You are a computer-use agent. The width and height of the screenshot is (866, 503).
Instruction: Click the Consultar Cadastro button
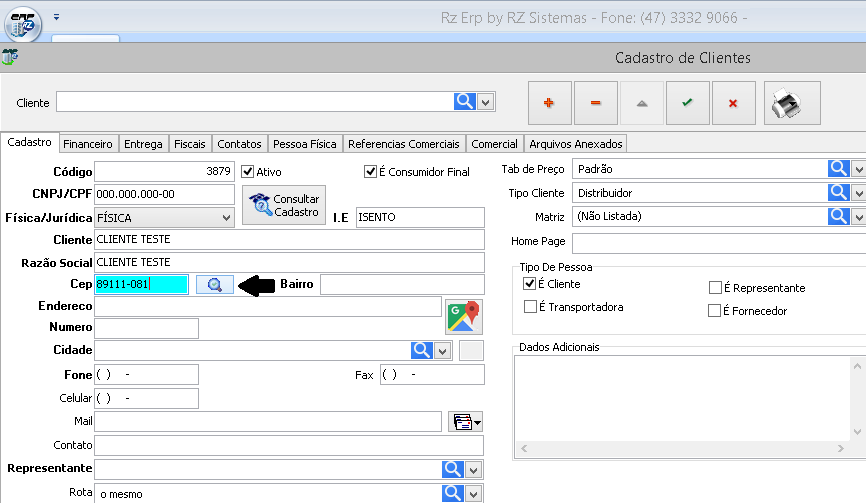tap(285, 205)
